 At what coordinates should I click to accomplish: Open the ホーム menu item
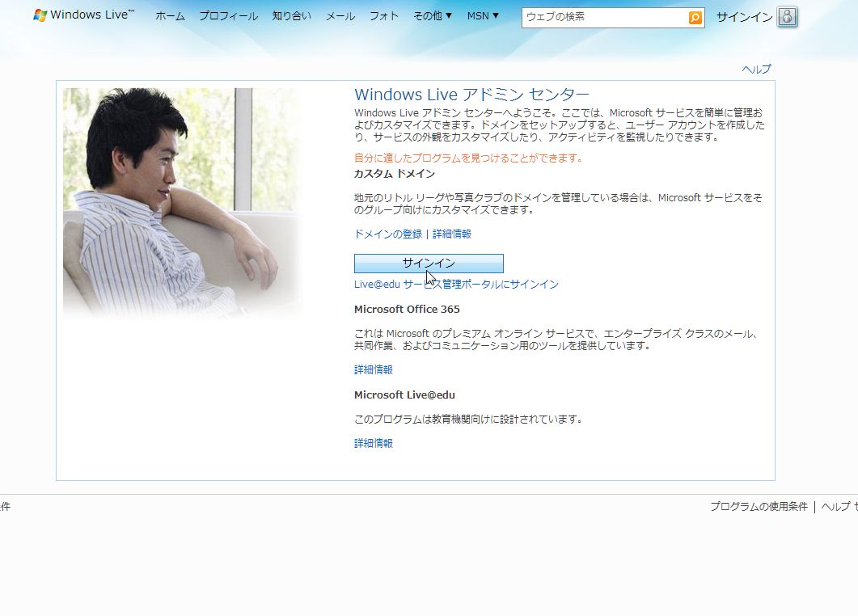[170, 16]
